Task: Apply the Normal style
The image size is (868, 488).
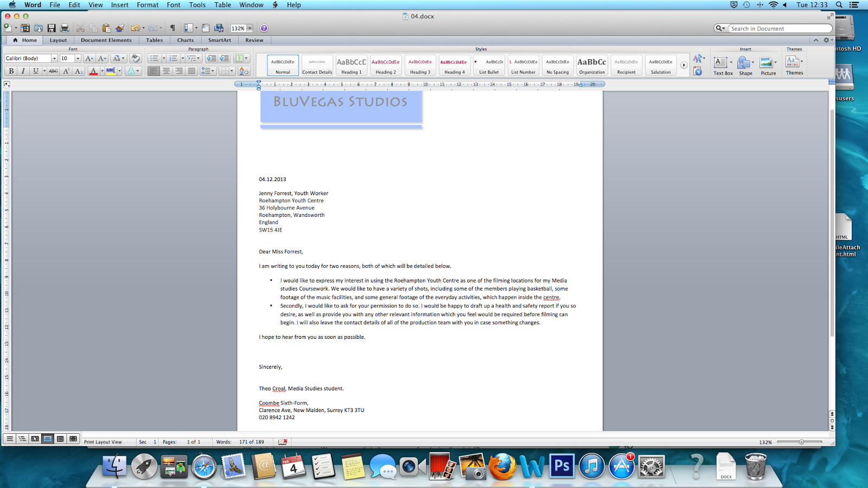Action: click(x=283, y=65)
